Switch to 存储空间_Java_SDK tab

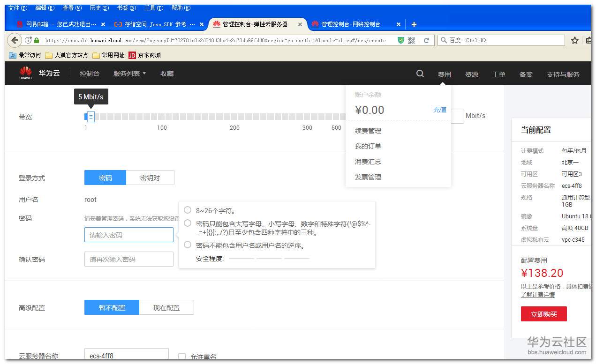point(159,24)
